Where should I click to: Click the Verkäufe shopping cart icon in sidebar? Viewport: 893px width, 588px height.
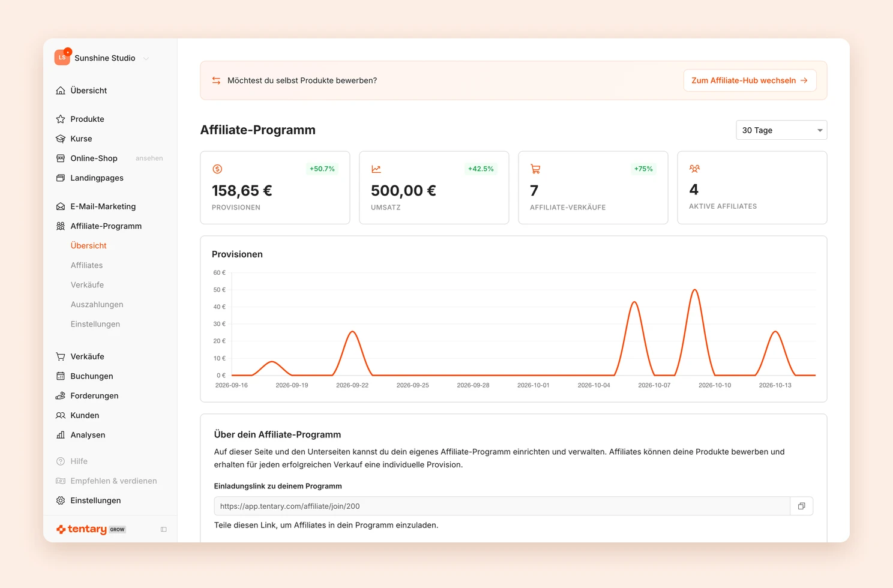[61, 356]
